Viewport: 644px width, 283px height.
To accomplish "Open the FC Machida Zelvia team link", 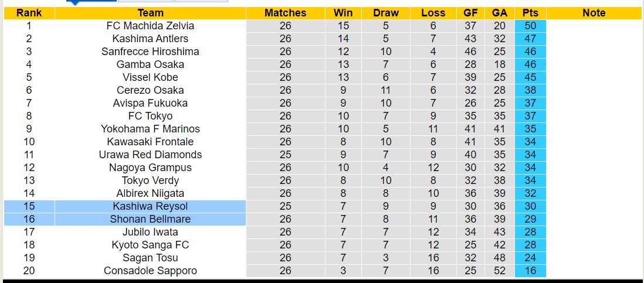I will [x=150, y=26].
